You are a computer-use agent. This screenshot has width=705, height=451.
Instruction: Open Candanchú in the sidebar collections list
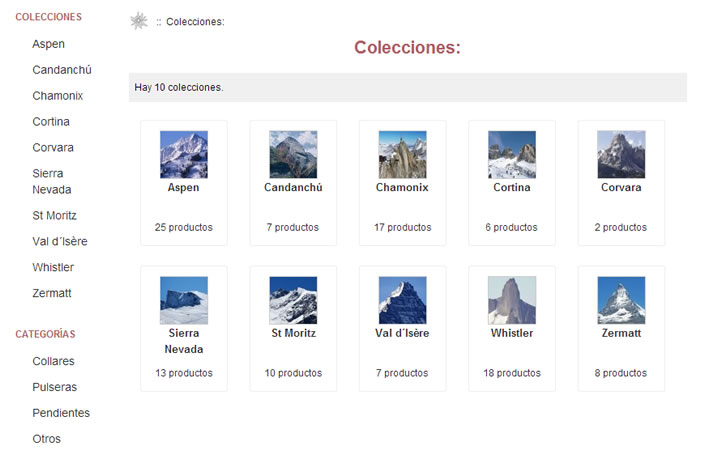62,70
